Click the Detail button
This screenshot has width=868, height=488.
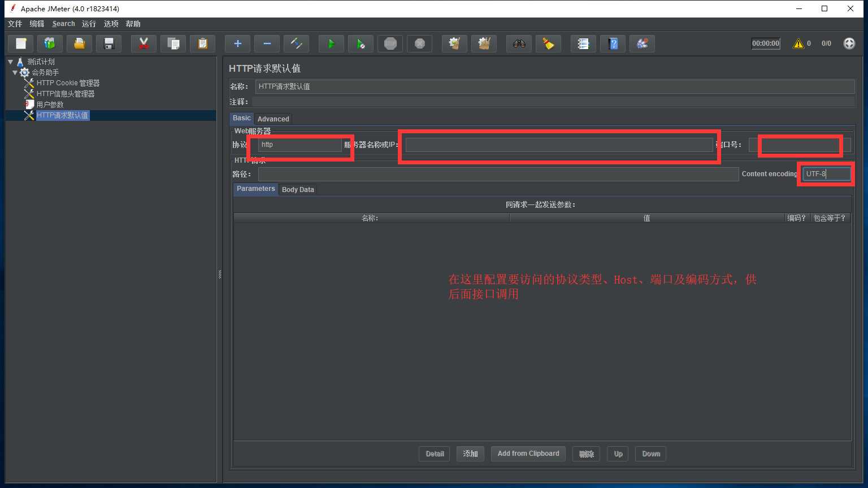point(435,454)
